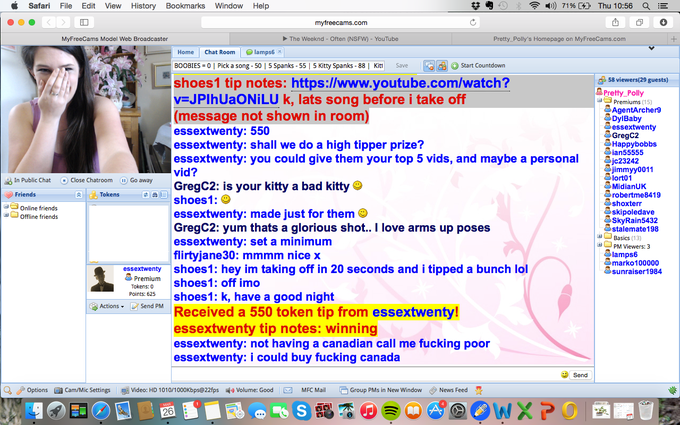The image size is (680, 425).
Task: Close the lamps6 tab
Action: [x=280, y=52]
